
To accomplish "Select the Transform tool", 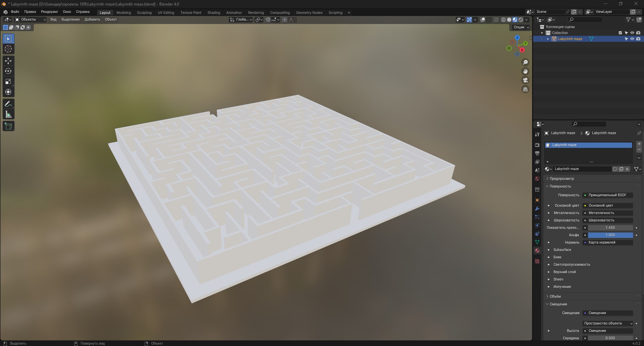I will pos(8,92).
